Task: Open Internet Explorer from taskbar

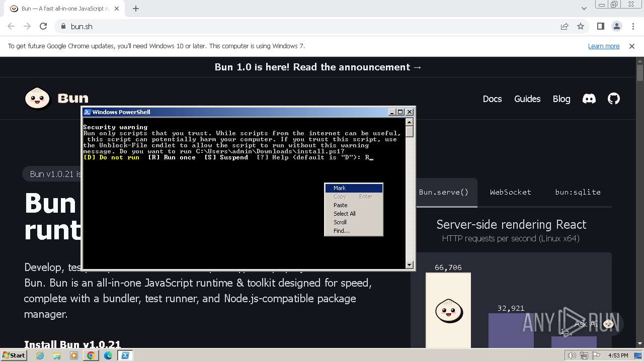Action: point(40,355)
